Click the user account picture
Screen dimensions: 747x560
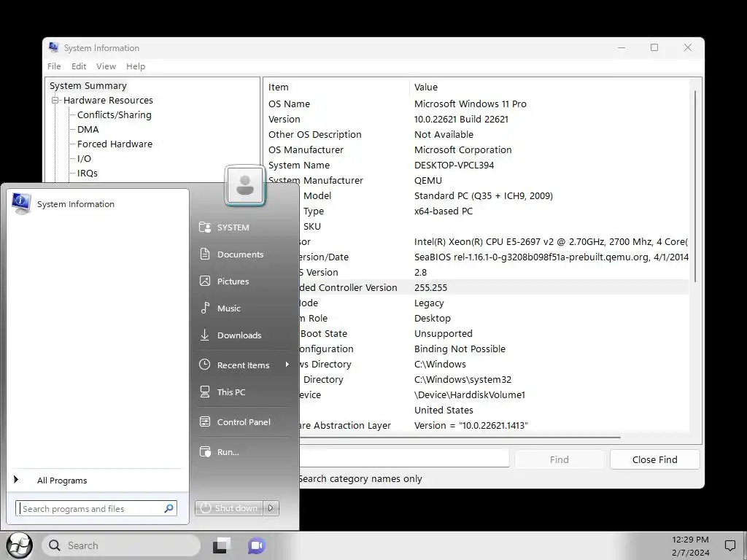[x=245, y=185]
